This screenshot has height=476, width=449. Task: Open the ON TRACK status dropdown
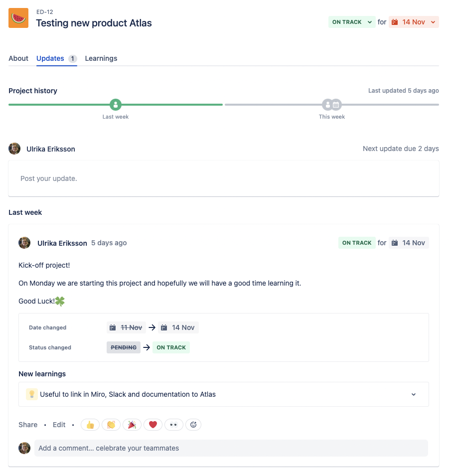point(352,22)
